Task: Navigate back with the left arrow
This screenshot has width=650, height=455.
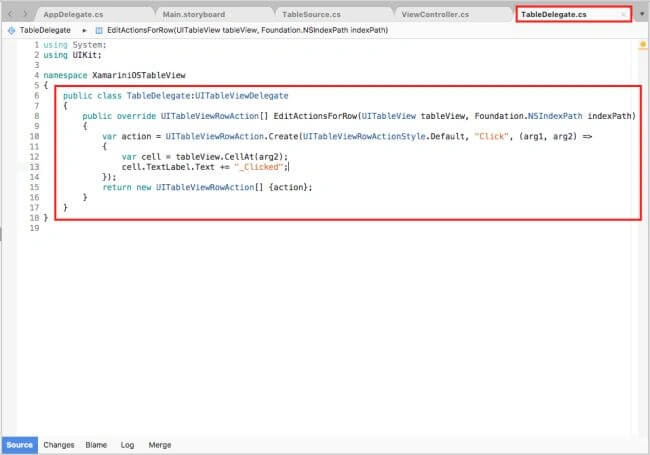Action: (11, 14)
